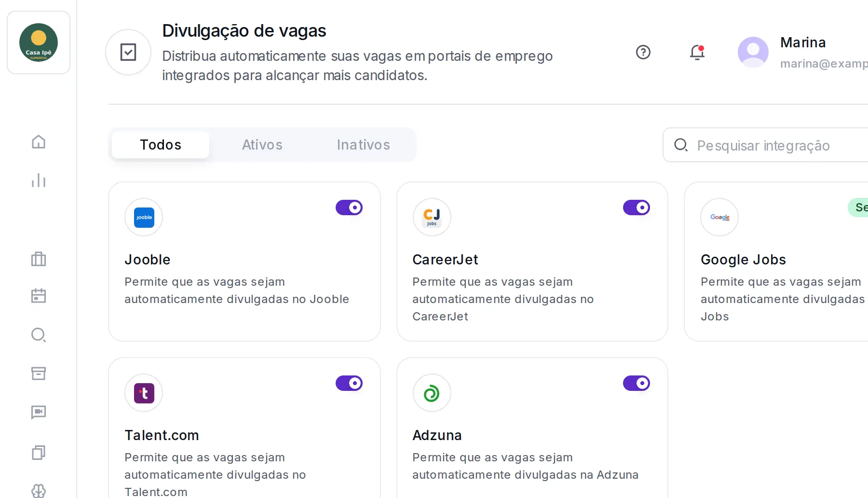Click the sidebar magnifier search icon
This screenshot has height=498, width=868.
[x=39, y=335]
